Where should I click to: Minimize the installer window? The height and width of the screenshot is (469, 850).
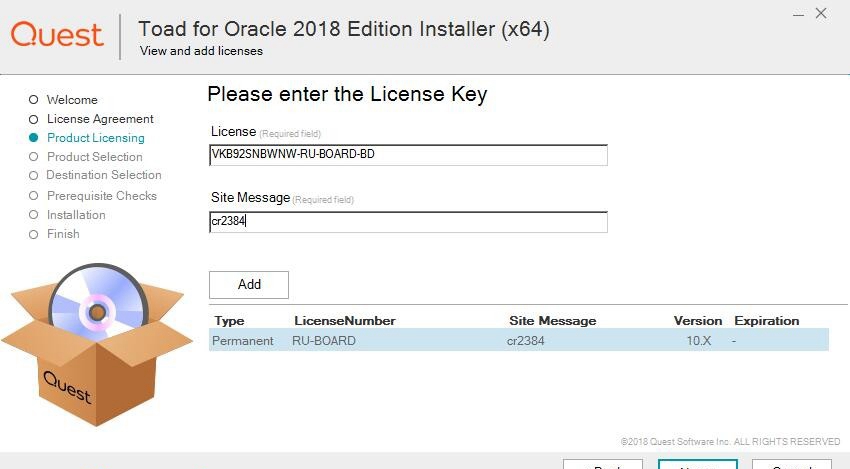pos(798,15)
